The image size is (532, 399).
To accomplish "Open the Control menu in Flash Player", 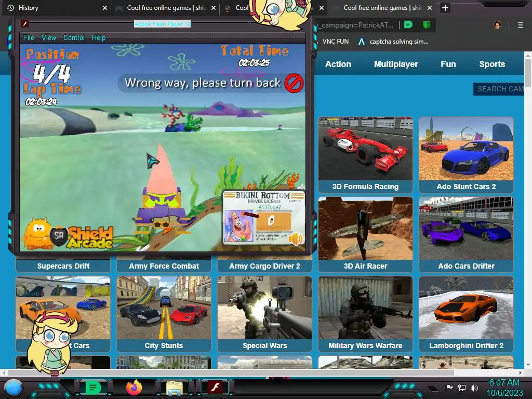I will (x=74, y=37).
